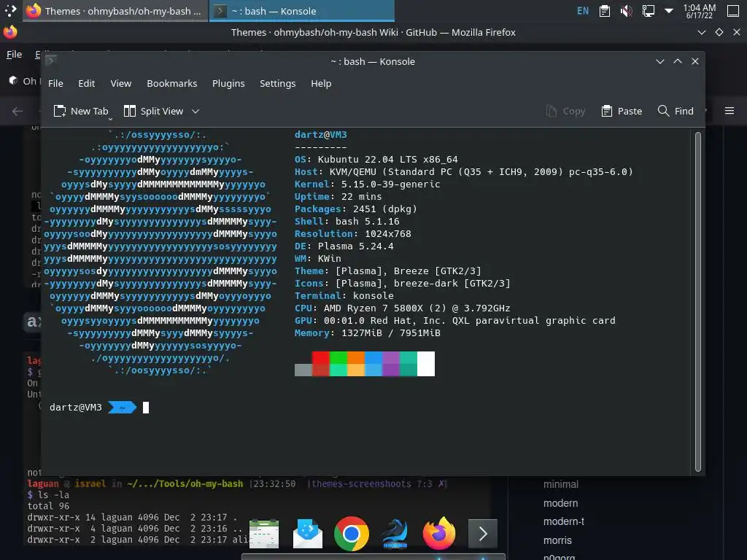Click the dartz@VM3 neofetch header text
Viewport: 747px width, 560px height.
point(321,135)
